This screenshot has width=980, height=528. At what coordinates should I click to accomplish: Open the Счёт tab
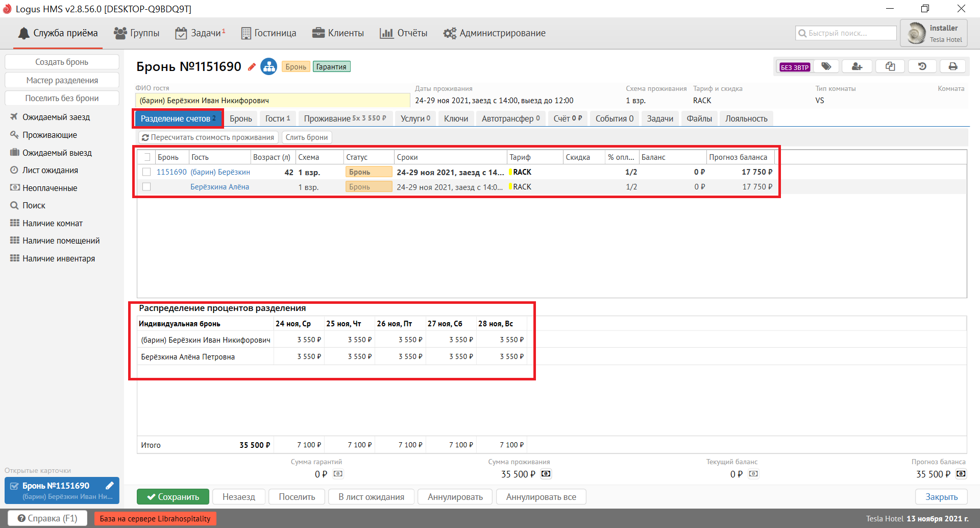point(568,118)
